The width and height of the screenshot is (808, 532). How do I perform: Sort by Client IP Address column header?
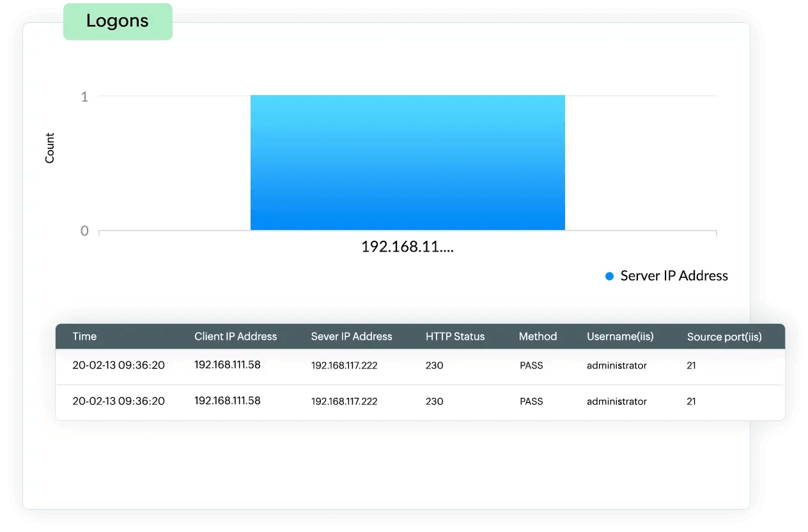pyautogui.click(x=236, y=337)
